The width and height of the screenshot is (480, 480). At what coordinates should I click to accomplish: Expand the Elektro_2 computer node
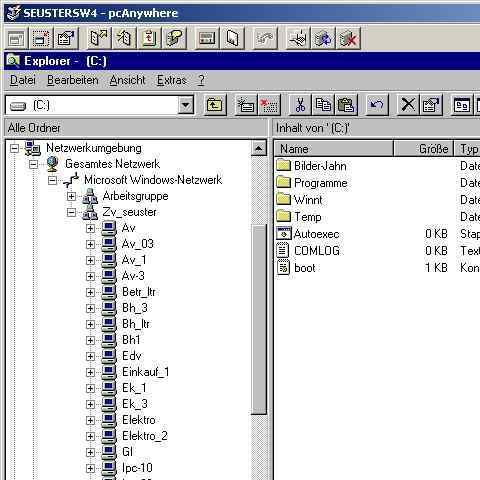(x=90, y=436)
